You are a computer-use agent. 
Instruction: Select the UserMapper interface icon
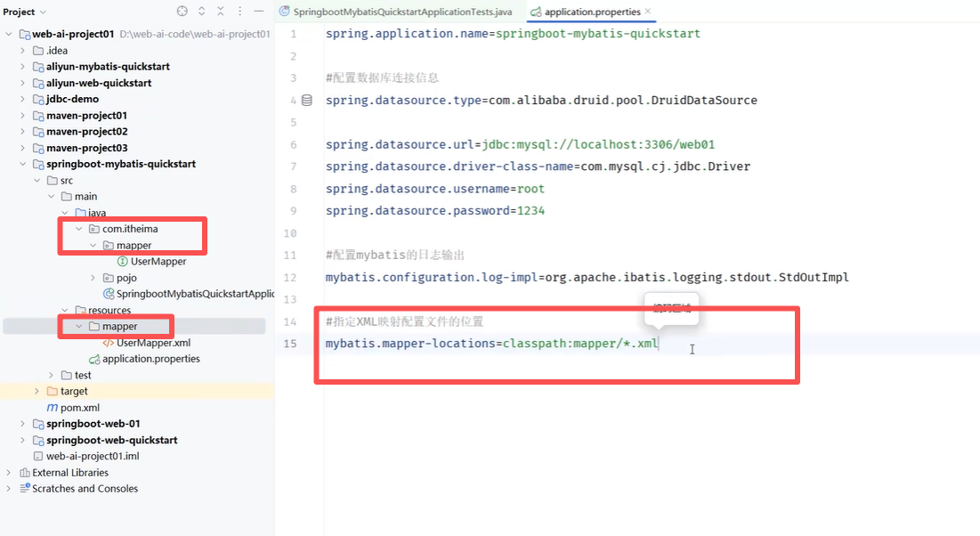(x=123, y=262)
